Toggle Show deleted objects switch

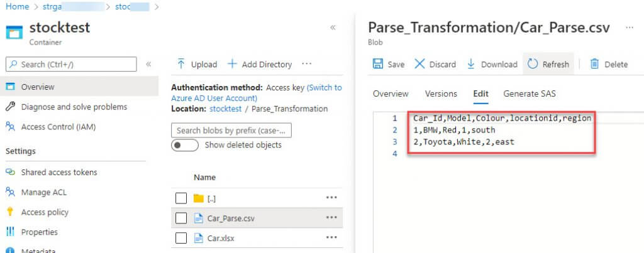185,145
